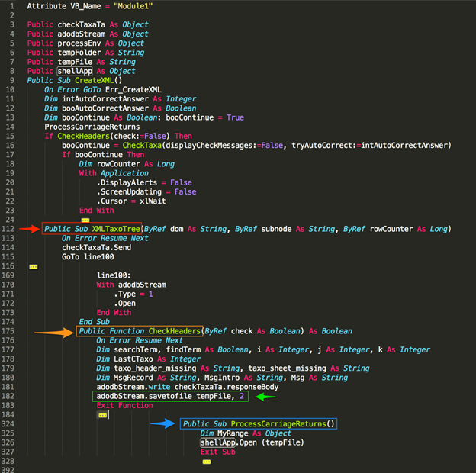Unfold collapsed code after Exit Function

pyautogui.click(x=102, y=415)
